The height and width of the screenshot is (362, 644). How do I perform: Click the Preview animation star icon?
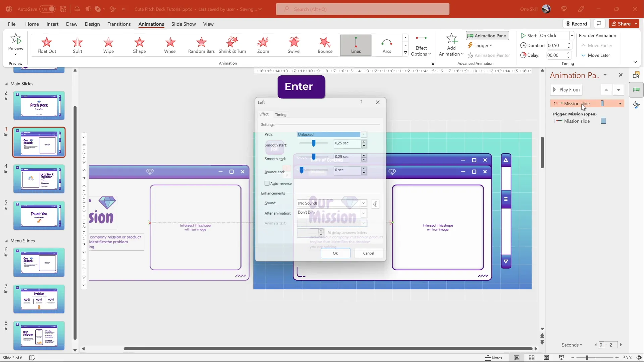[x=16, y=39]
